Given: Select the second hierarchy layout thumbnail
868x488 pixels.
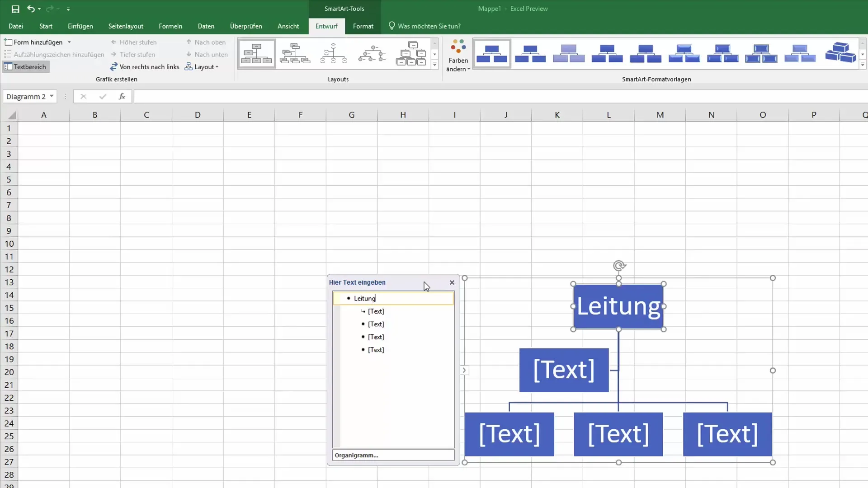Looking at the screenshot, I should pos(295,54).
